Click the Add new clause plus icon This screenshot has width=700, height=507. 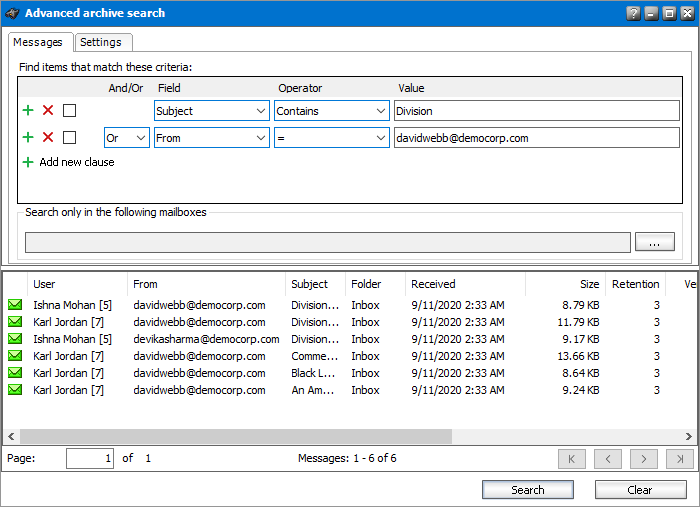pyautogui.click(x=28, y=162)
